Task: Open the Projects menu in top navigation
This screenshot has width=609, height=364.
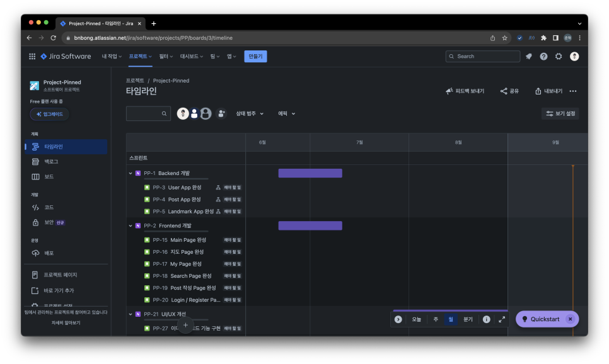Action: (x=140, y=56)
